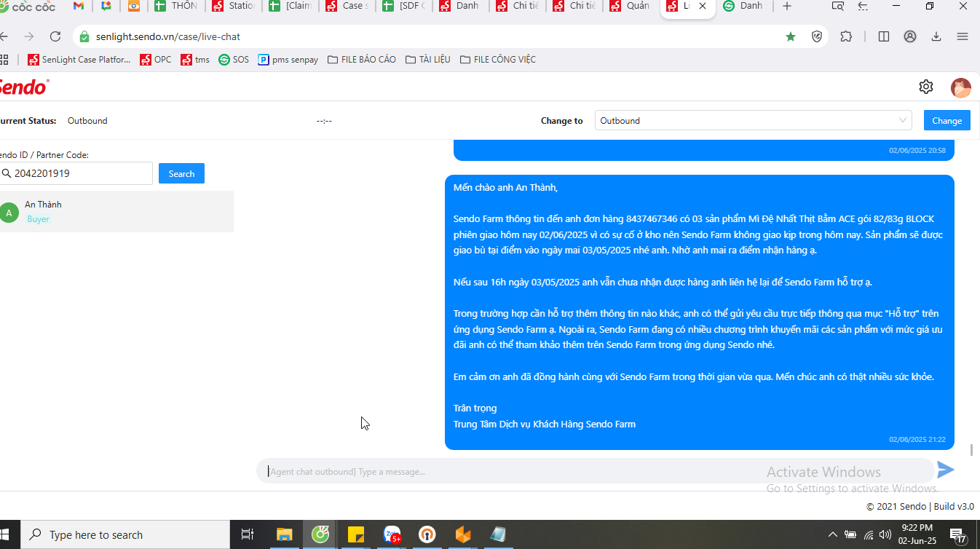The image size is (980, 549).
Task: Open the browser extensions puzzle icon
Action: pos(846,36)
